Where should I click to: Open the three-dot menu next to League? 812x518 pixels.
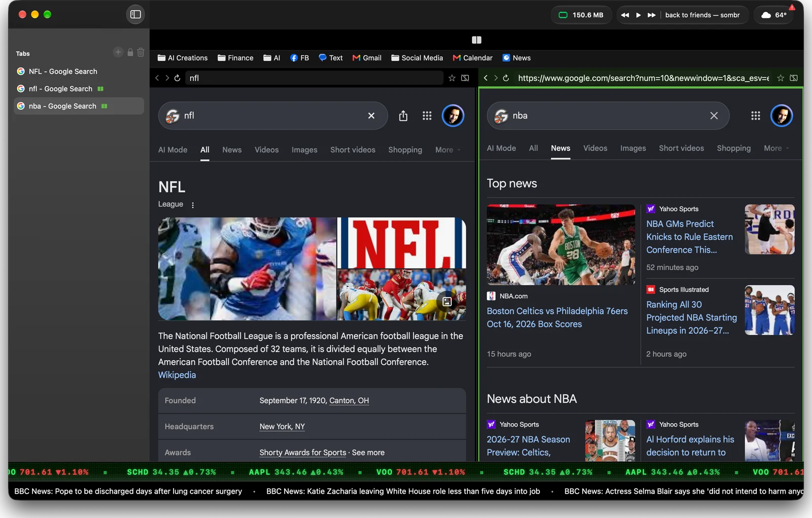(x=193, y=205)
